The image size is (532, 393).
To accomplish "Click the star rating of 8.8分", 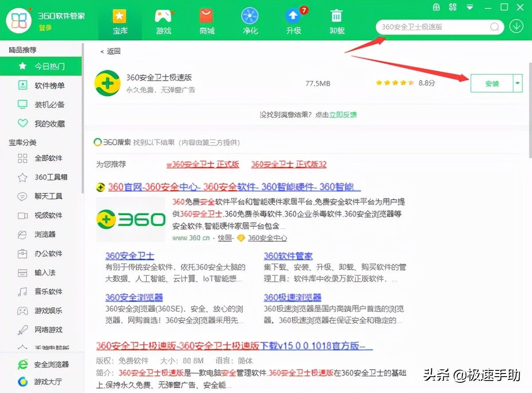I will pos(395,83).
